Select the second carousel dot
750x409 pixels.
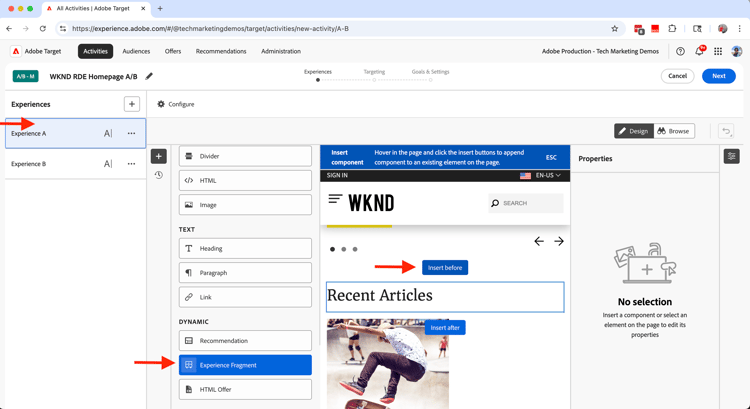[343, 249]
